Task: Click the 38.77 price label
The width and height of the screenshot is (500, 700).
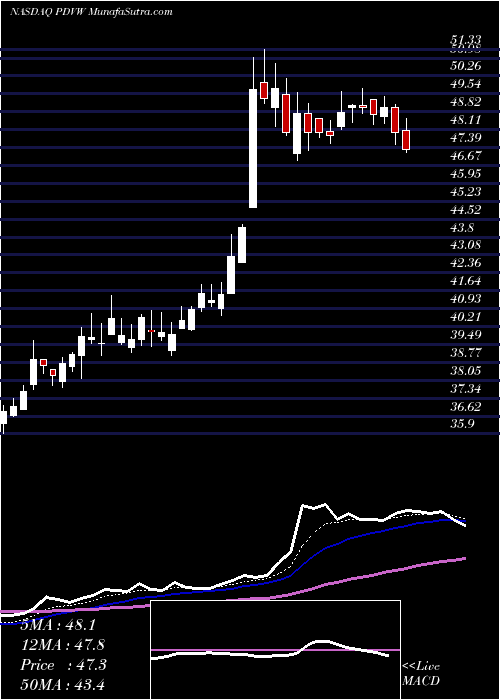Action: [x=467, y=353]
